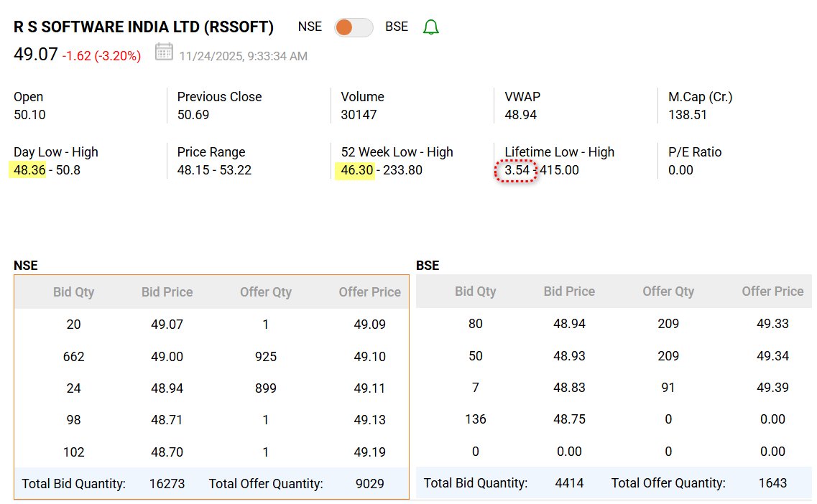
Task: Select NSE offer price 49.19
Action: point(370,452)
